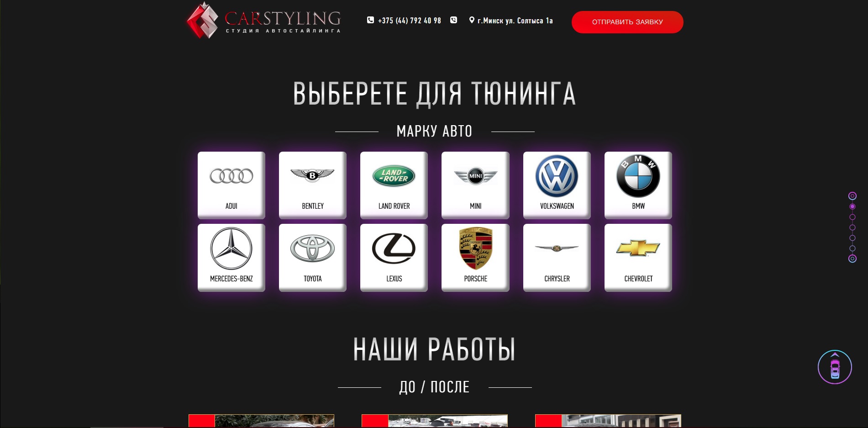The width and height of the screenshot is (868, 428).
Task: Select the Chevrolet brand card
Action: point(638,258)
